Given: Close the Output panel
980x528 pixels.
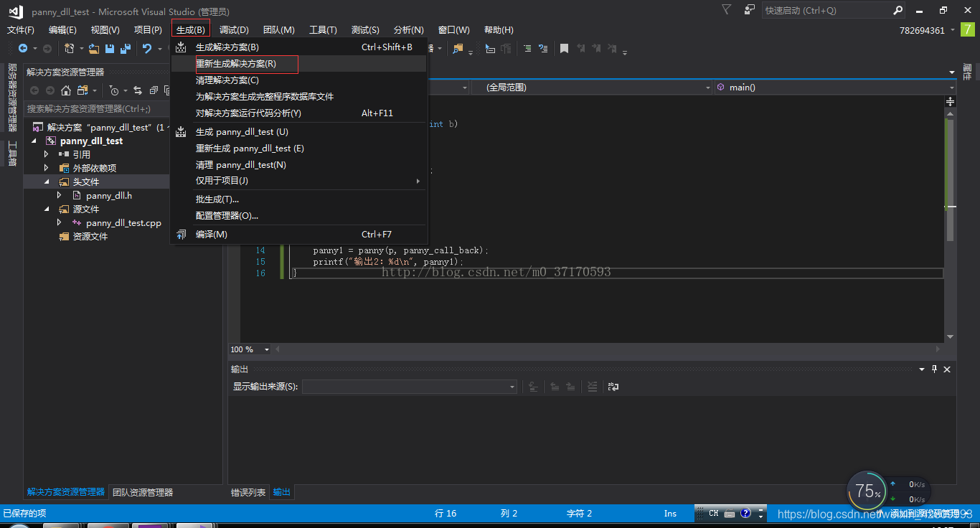Looking at the screenshot, I should click(947, 369).
